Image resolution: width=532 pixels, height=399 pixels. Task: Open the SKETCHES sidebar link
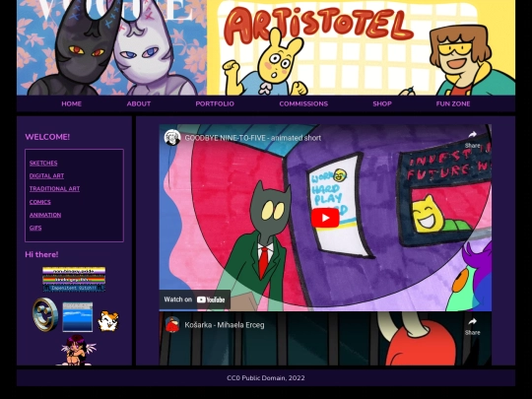pyautogui.click(x=43, y=164)
